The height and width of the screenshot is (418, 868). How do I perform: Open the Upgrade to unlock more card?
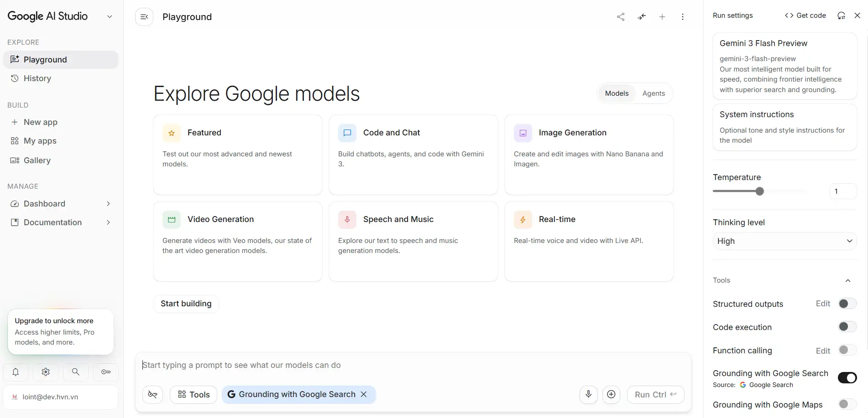[61, 332]
